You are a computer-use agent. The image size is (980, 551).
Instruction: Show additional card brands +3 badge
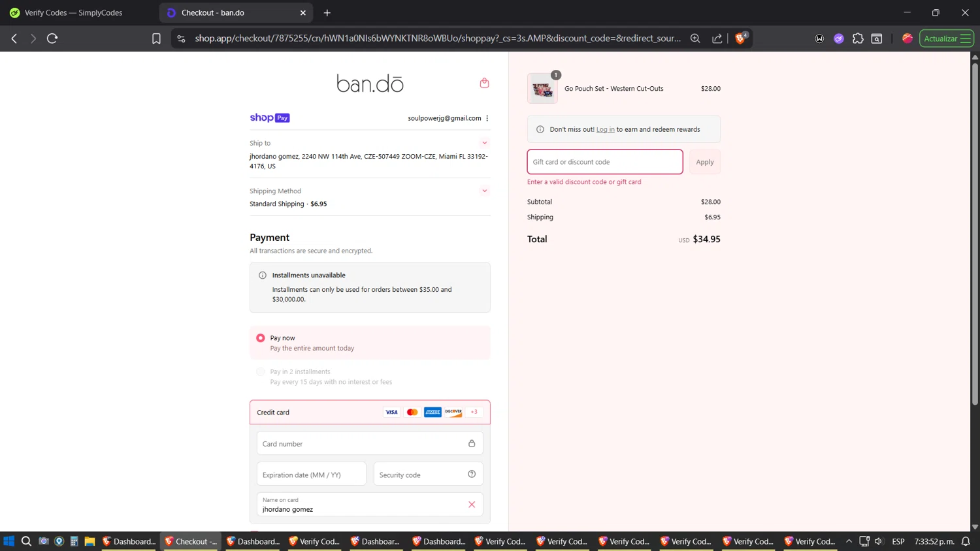(x=474, y=412)
